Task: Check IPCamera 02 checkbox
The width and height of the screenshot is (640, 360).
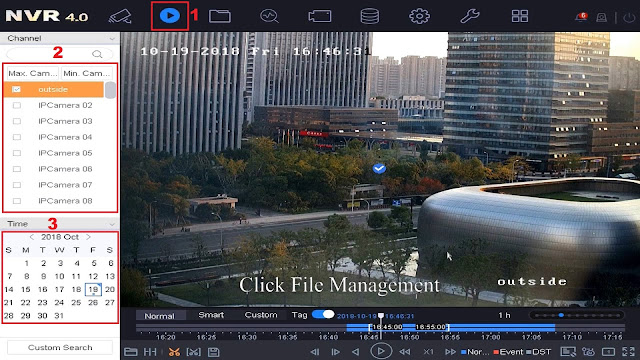Action: pyautogui.click(x=17, y=105)
